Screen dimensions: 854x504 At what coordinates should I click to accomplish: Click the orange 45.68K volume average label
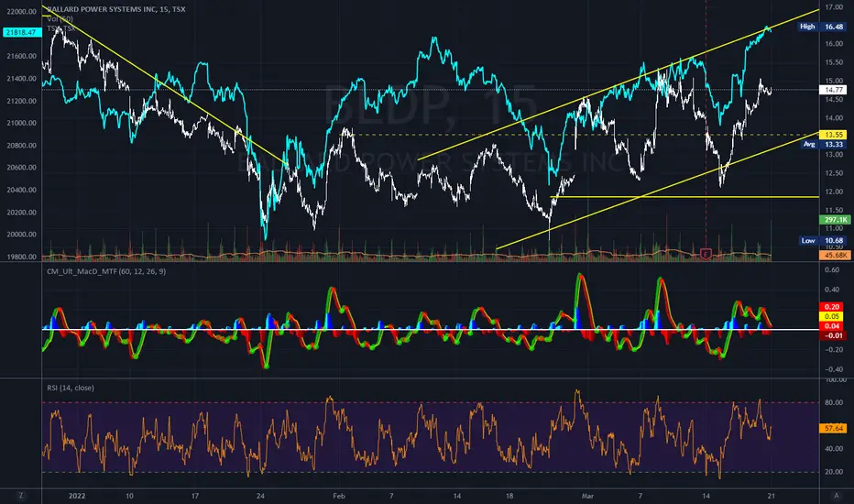tap(835, 255)
